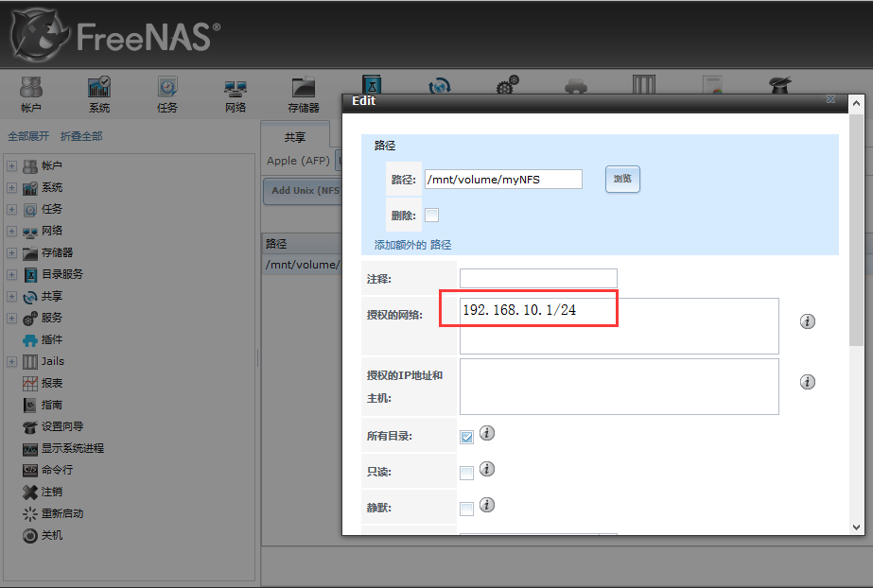Expand the 网络 tree node

11,231
